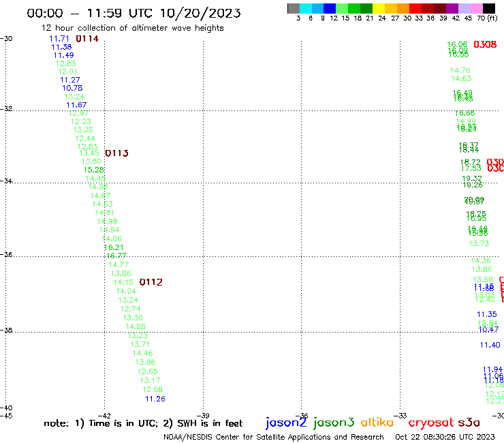Click the wave height value 13.50

(91, 162)
